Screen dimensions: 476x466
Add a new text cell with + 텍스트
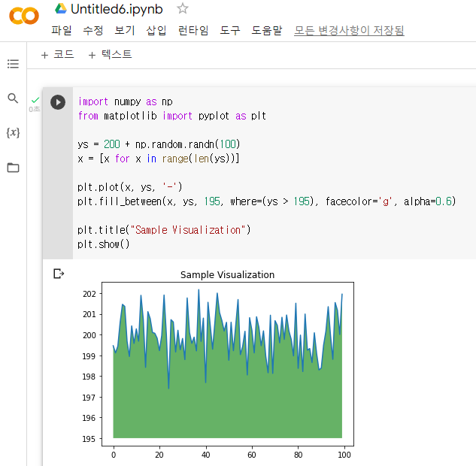click(110, 55)
